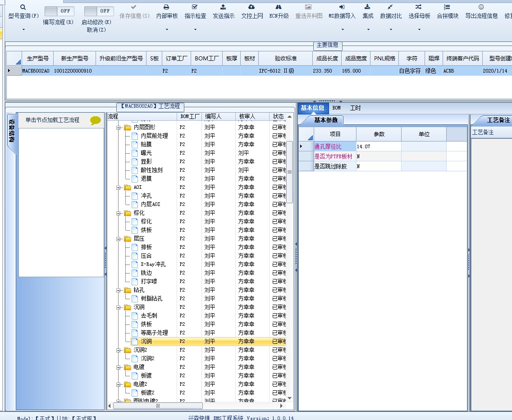512x420 pixels.
Task: Collapse the 内层图形 tree node
Action: [x=118, y=128]
